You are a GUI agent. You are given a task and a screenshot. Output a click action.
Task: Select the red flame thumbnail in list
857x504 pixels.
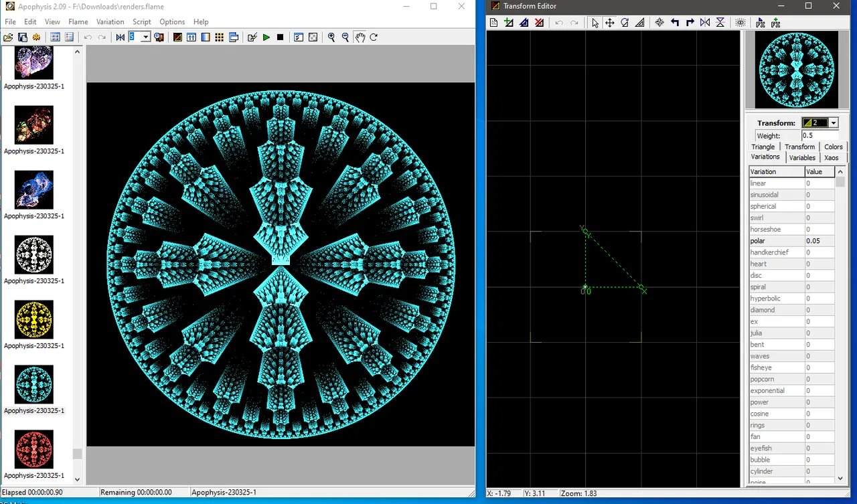[33, 449]
